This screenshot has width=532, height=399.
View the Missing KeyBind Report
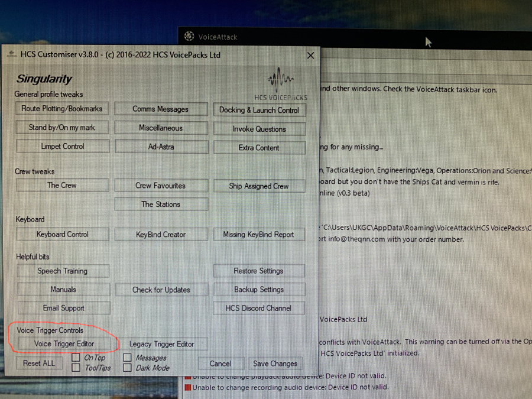[x=259, y=235]
